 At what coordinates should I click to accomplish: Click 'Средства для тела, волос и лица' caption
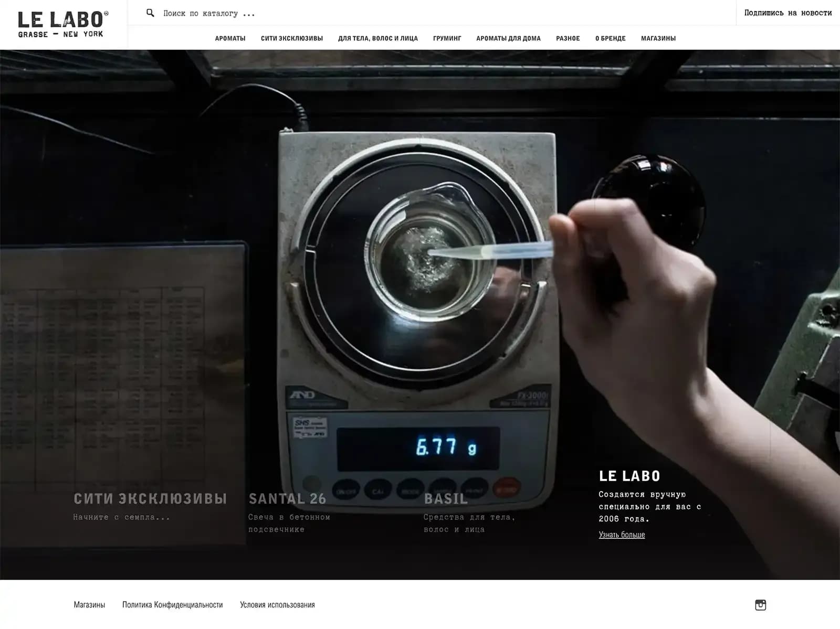pos(469,523)
